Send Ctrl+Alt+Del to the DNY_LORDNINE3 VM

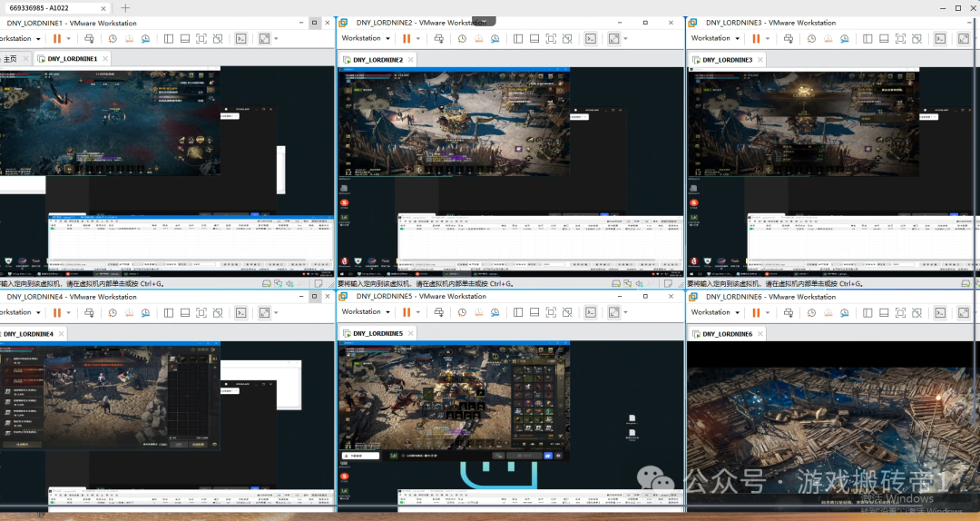click(789, 39)
